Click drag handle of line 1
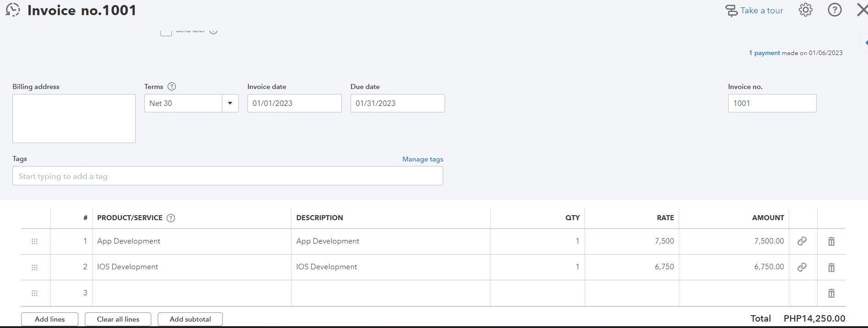 [x=34, y=241]
